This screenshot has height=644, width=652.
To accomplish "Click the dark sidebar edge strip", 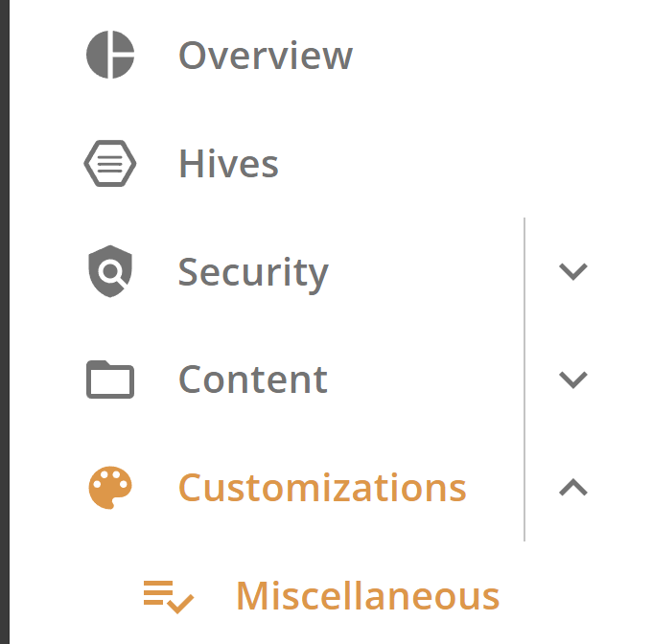I will (x=5, y=322).
